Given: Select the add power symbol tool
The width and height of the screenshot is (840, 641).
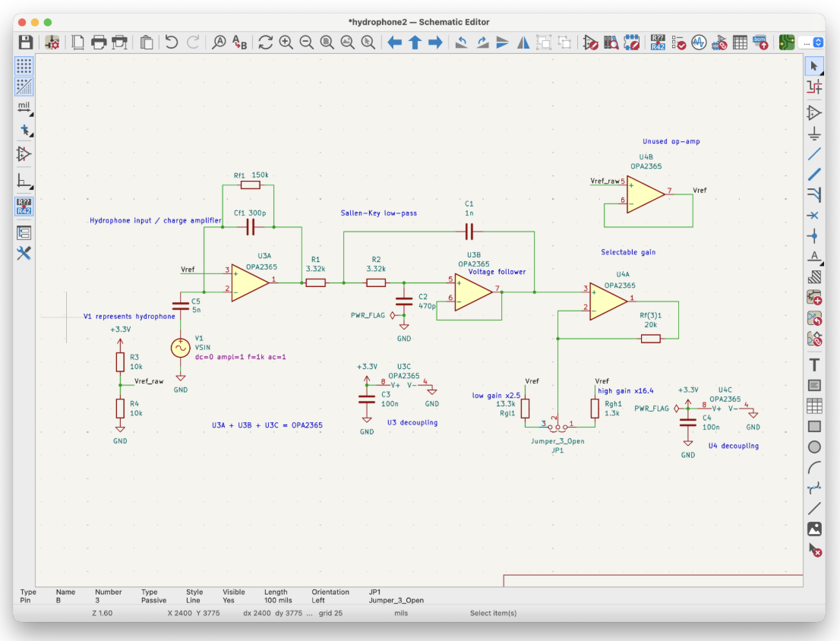Looking at the screenshot, I should click(x=814, y=134).
